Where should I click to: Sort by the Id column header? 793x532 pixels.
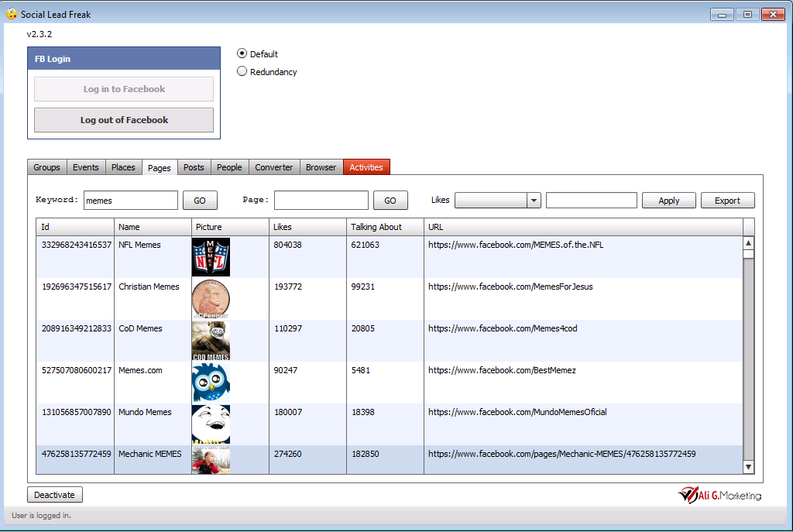(75, 227)
